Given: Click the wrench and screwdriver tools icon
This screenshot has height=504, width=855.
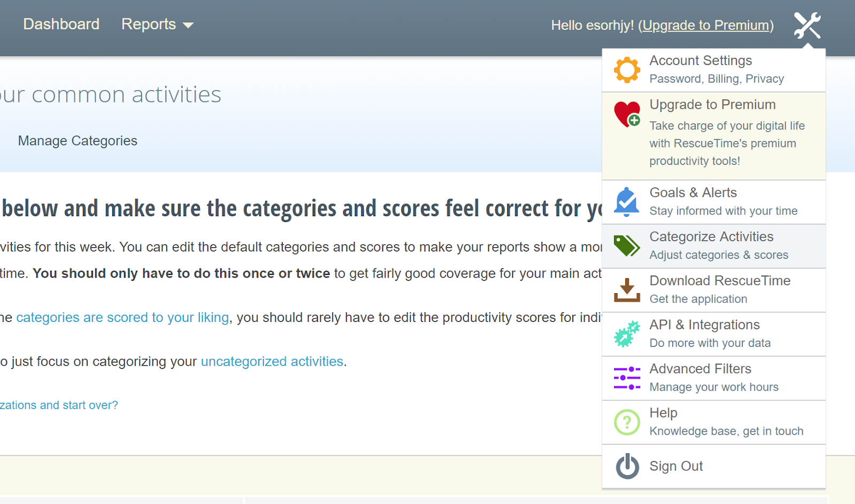Looking at the screenshot, I should [807, 25].
